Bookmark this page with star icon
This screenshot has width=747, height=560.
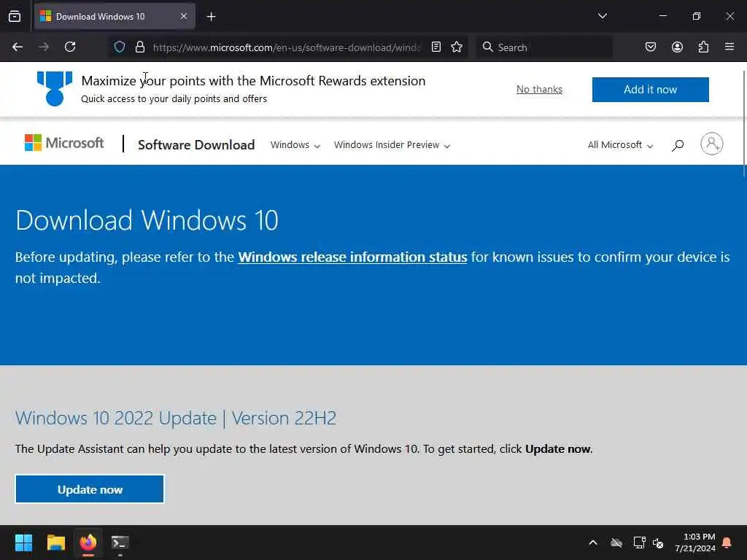[x=457, y=47]
